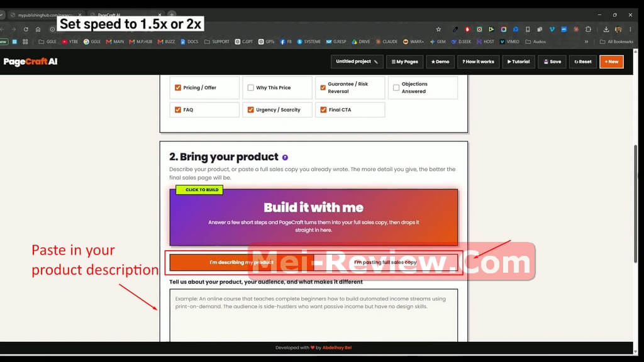Screen dimensions: 644x362
Task: Open the All Bookmarks folder
Action: [x=616, y=41]
